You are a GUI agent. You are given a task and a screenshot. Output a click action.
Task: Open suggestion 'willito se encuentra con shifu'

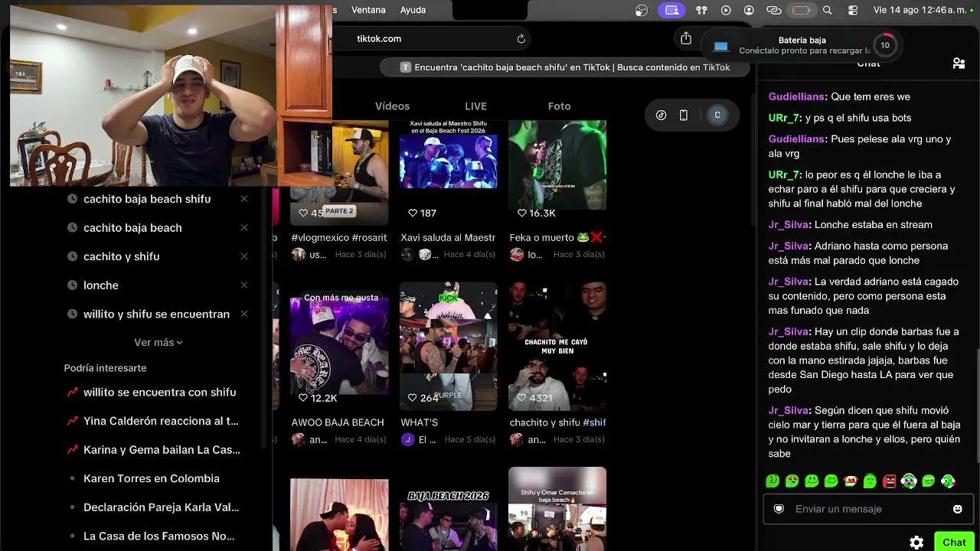tap(159, 393)
